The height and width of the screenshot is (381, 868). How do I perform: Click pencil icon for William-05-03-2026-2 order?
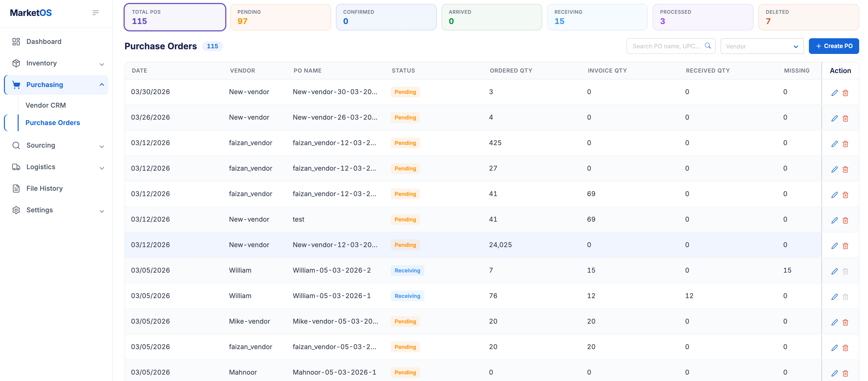tap(834, 271)
